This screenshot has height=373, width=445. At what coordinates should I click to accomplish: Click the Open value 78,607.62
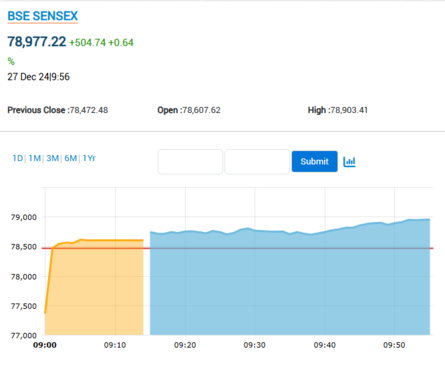point(201,110)
